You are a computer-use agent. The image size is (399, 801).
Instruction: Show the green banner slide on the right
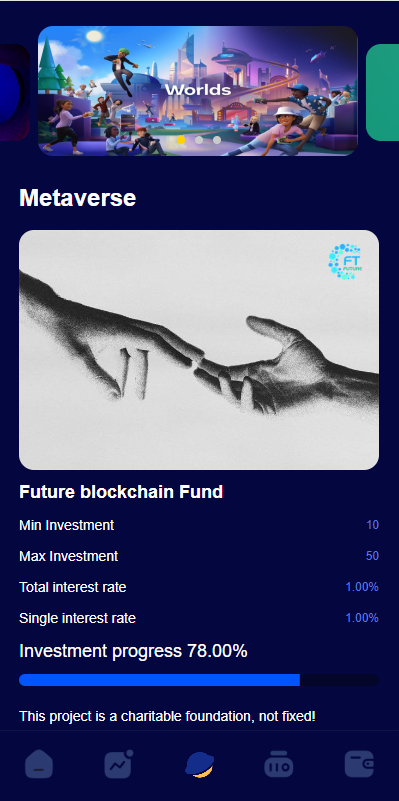pos(383,92)
